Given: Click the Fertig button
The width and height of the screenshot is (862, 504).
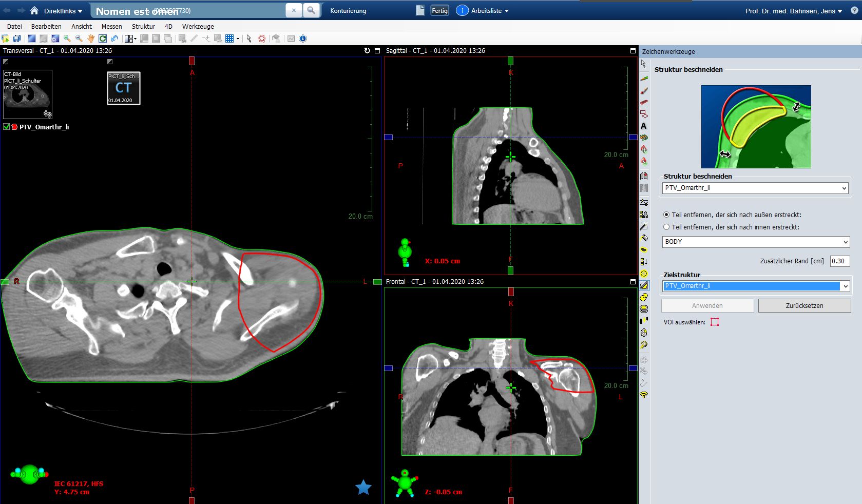Looking at the screenshot, I should tap(439, 11).
